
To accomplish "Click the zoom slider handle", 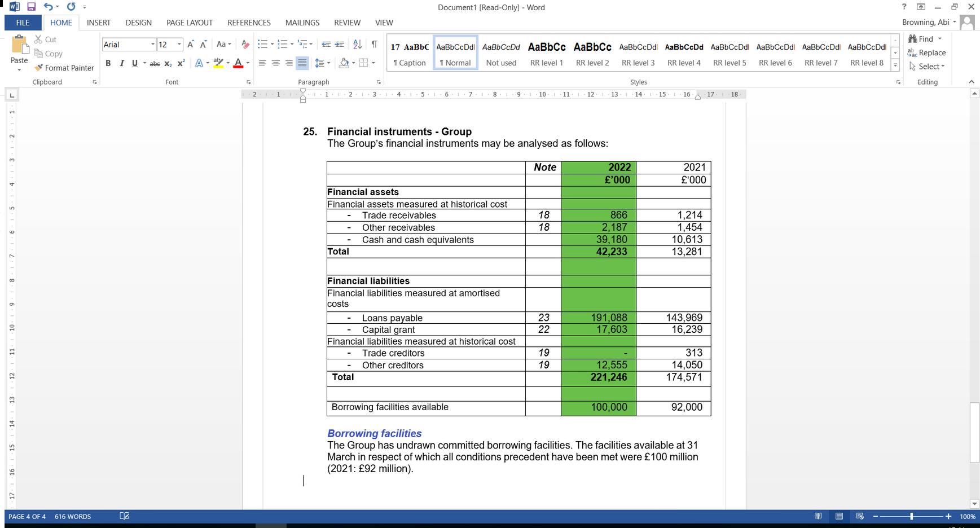I will click(911, 516).
